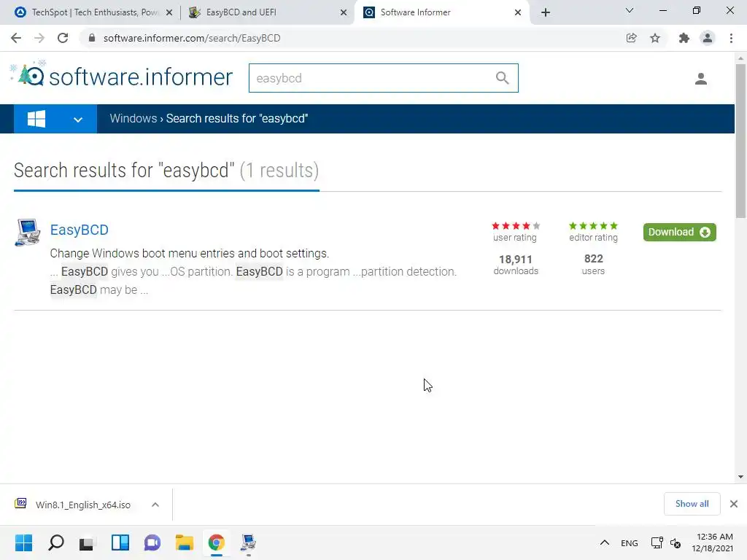The height and width of the screenshot is (560, 747).
Task: Click the address bar URL
Action: [x=192, y=38]
